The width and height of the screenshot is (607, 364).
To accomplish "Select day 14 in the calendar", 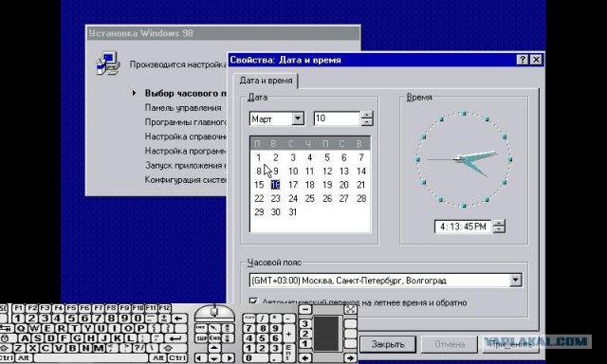I will coord(360,171).
